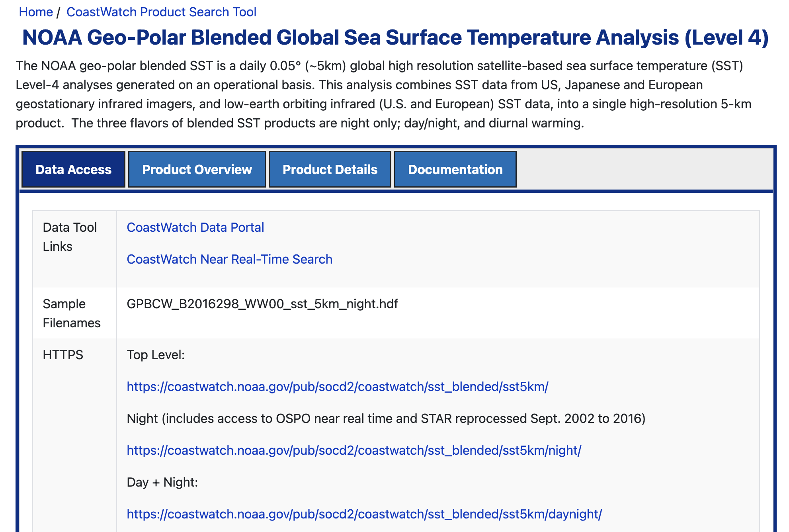Click the Top Level label text
Image resolution: width=789 pixels, height=532 pixels.
[156, 355]
